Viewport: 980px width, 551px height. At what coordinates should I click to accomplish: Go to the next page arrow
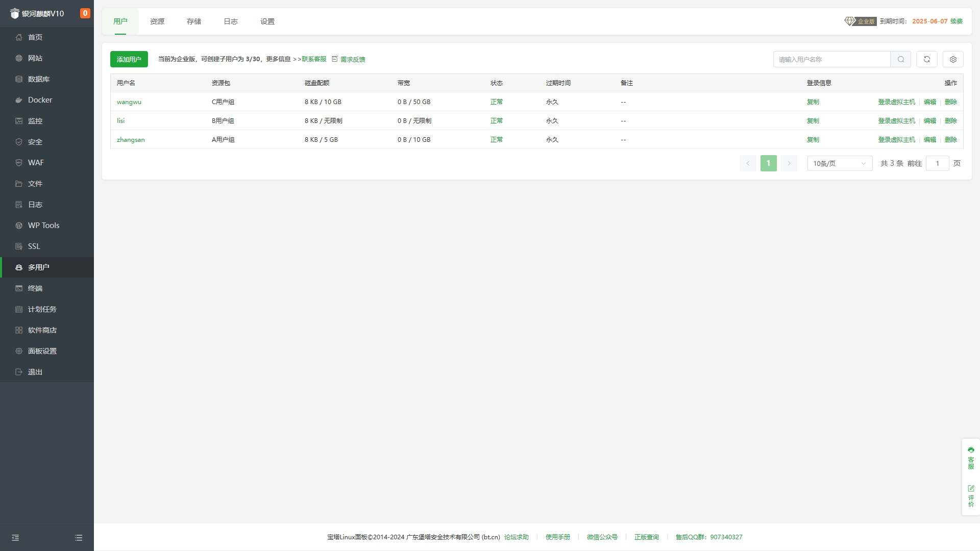[789, 163]
